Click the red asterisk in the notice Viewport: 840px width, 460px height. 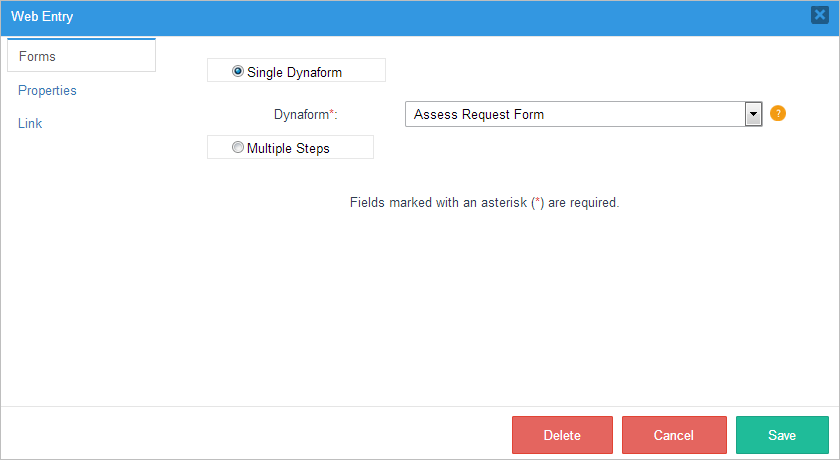point(539,202)
